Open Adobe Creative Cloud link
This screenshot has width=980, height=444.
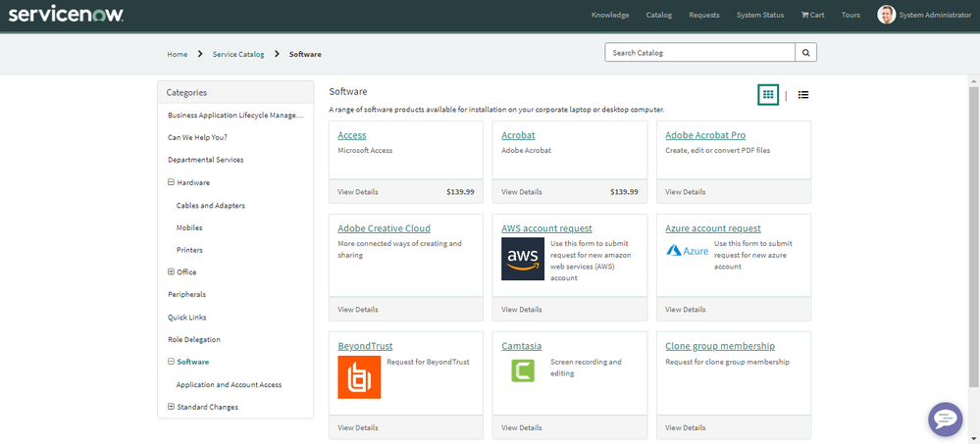384,228
